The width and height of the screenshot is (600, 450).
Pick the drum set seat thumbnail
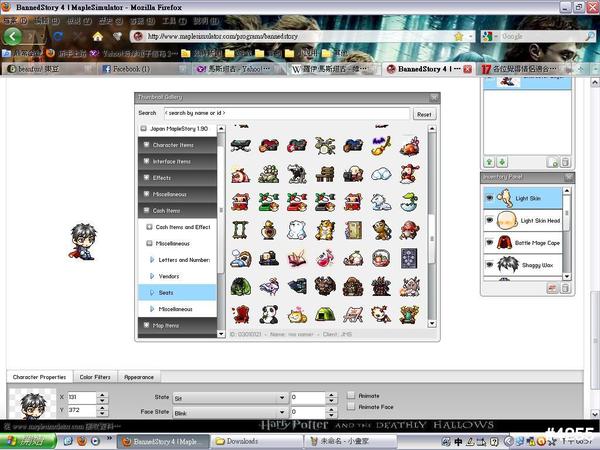tap(325, 146)
